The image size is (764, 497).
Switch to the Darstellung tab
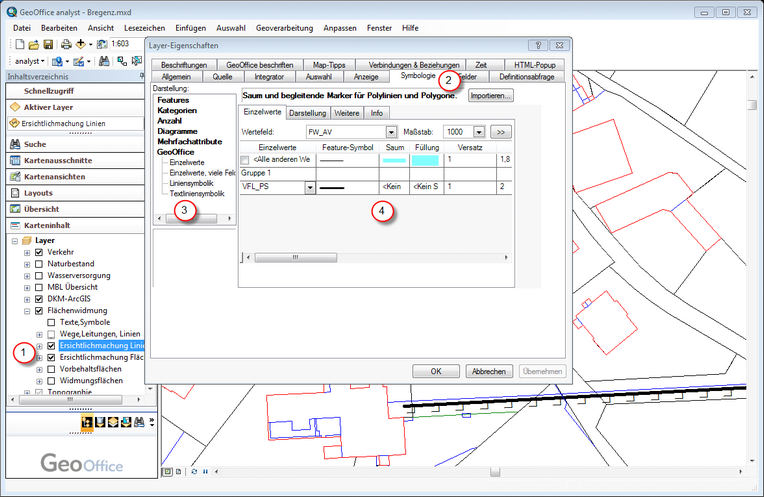307,113
